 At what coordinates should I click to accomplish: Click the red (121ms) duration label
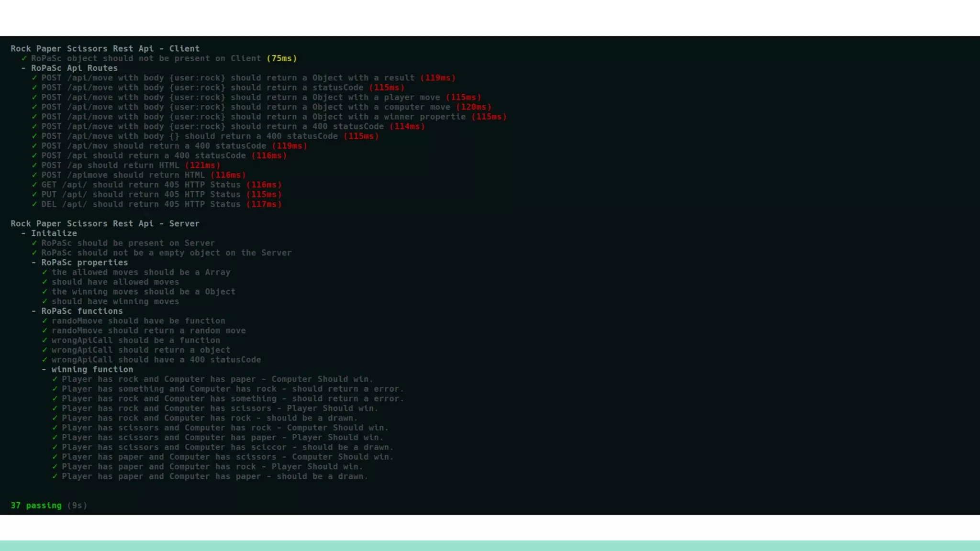202,165
